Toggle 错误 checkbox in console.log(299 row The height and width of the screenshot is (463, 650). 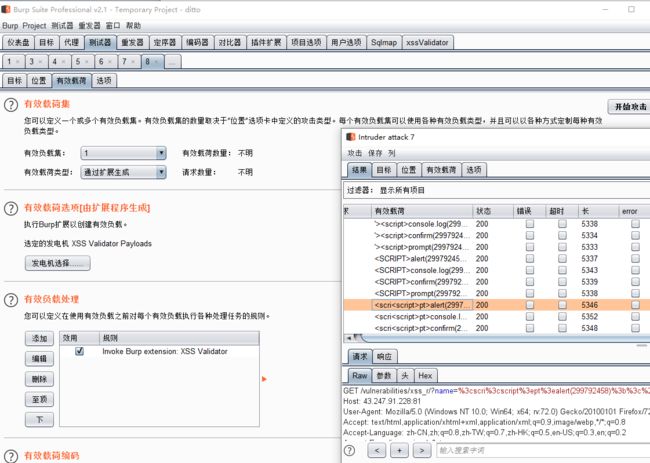(x=530, y=224)
